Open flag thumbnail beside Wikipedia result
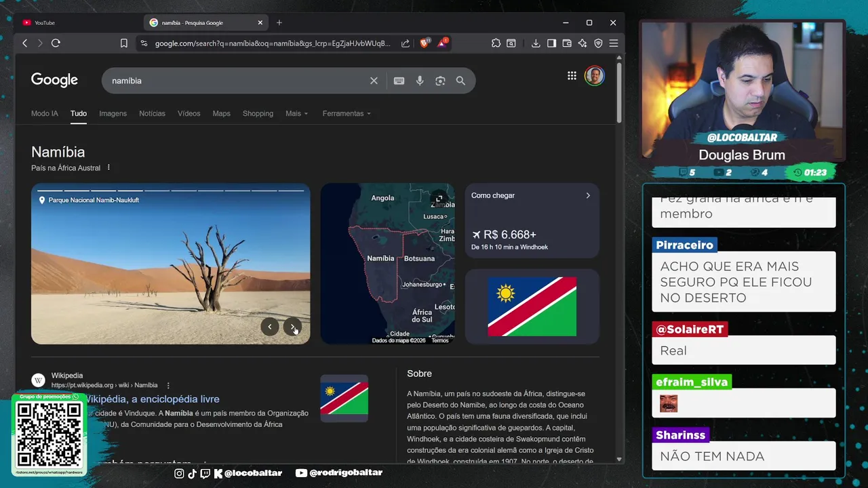Image resolution: width=868 pixels, height=488 pixels. coord(344,399)
